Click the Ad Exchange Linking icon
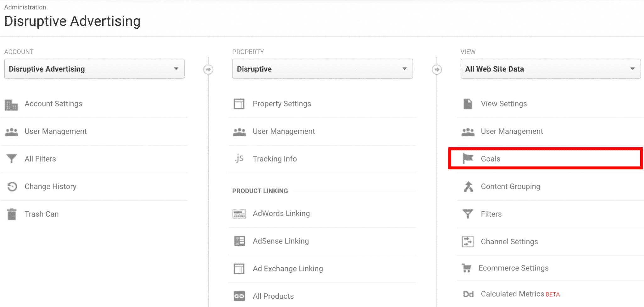The width and height of the screenshot is (644, 307). point(239,269)
